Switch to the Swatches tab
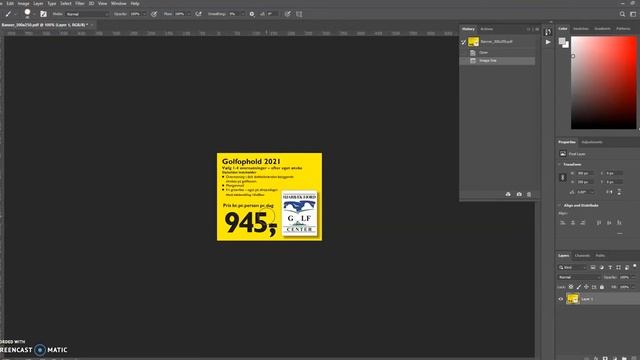The width and height of the screenshot is (640, 360). click(x=580, y=29)
